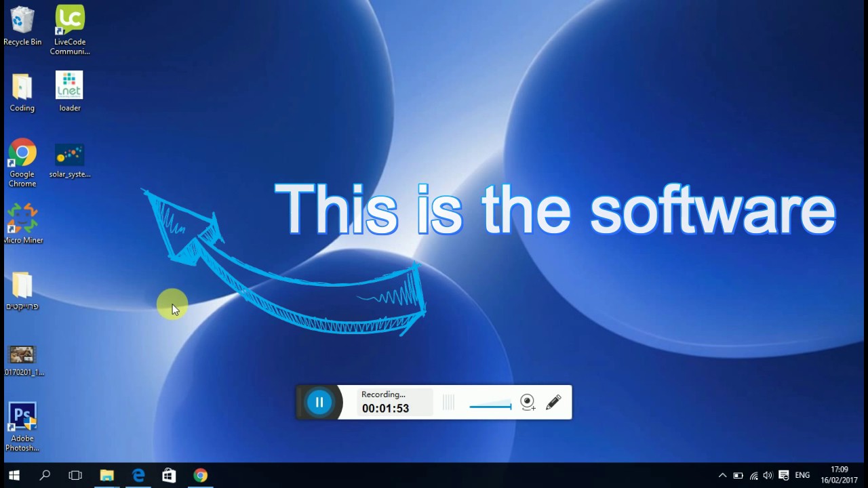Open the Windows Start menu
Screen dimensions: 868x488
point(14,475)
